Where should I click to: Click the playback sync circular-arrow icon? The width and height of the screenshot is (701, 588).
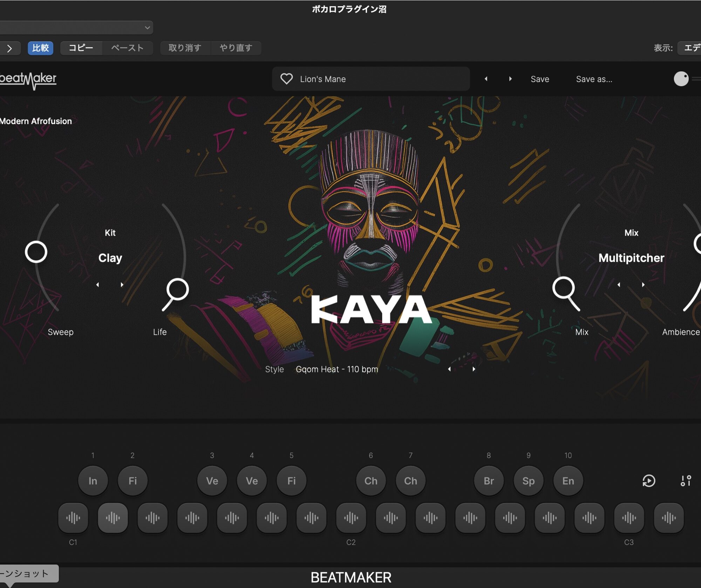point(649,481)
